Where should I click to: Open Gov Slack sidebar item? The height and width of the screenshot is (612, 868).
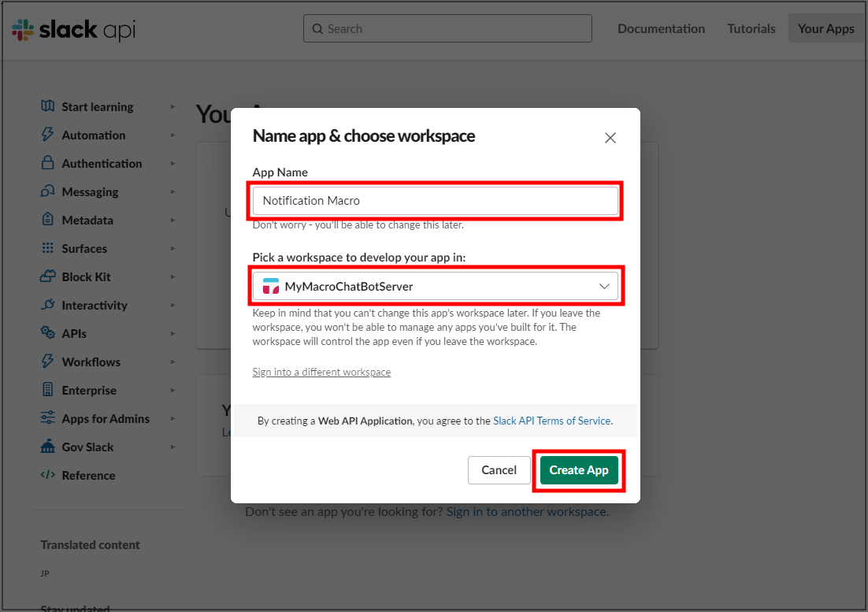tap(87, 447)
